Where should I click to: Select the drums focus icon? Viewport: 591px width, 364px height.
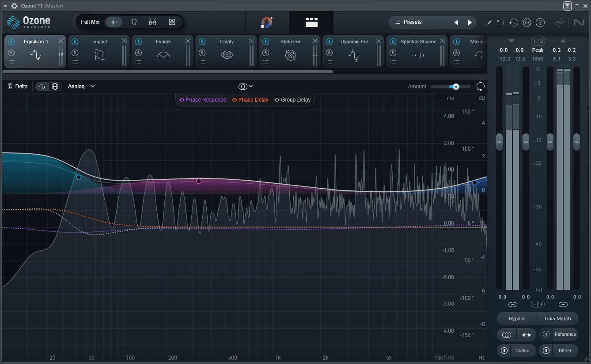pos(152,22)
